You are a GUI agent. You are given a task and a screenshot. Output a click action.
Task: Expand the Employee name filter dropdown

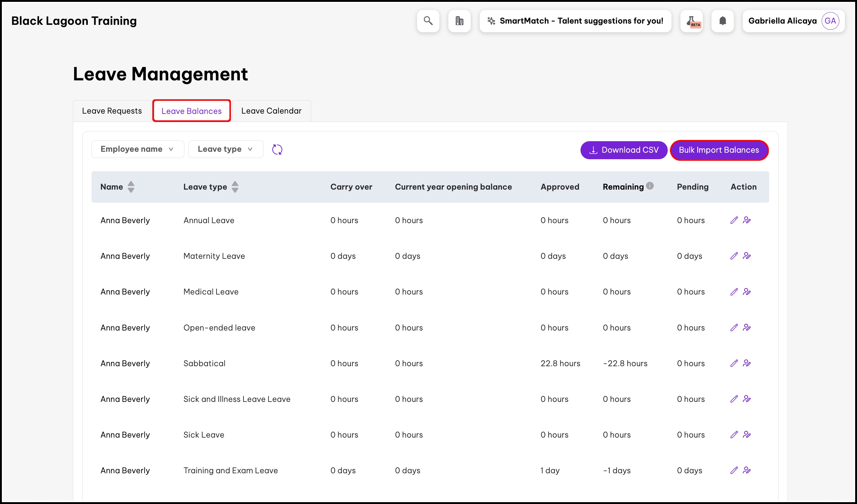click(138, 149)
